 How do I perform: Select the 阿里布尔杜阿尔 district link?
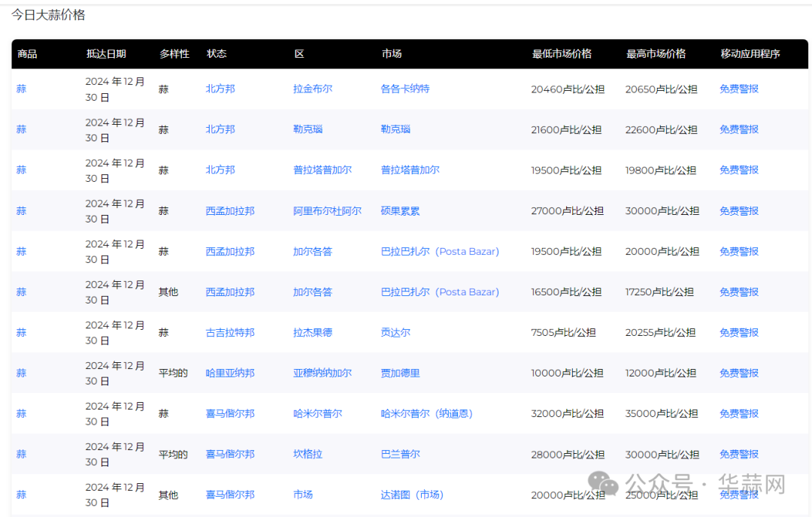point(327,211)
